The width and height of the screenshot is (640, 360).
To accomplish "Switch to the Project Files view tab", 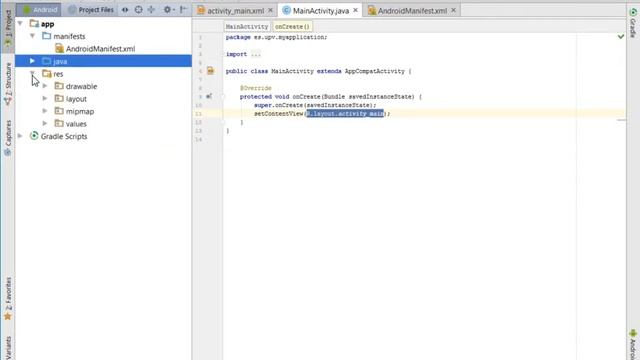I will pyautogui.click(x=90, y=9).
